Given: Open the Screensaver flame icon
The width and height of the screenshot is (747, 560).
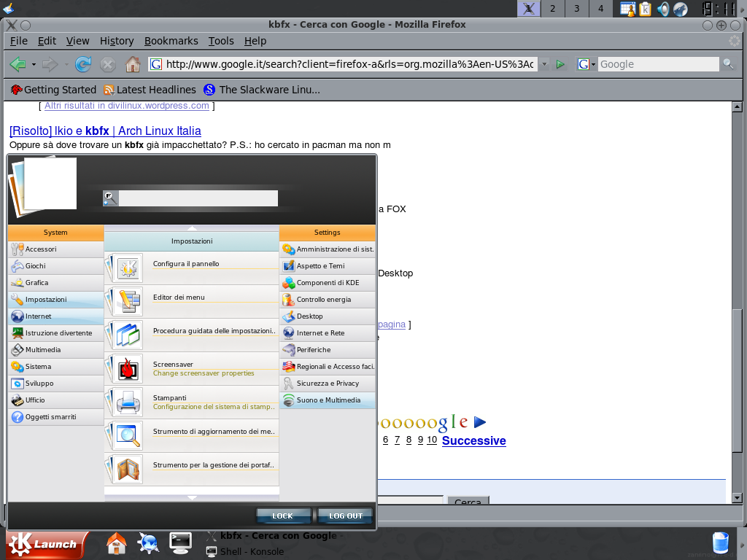Looking at the screenshot, I should coord(128,369).
